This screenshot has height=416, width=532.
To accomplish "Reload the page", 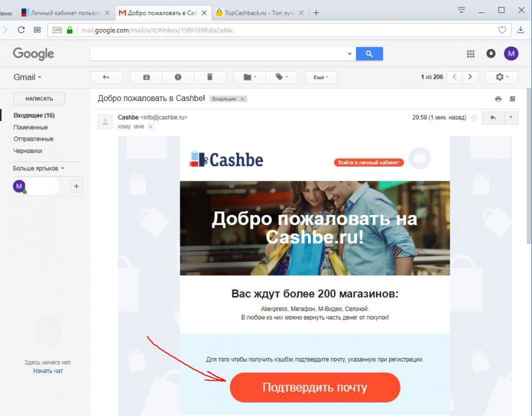I will (x=21, y=30).
